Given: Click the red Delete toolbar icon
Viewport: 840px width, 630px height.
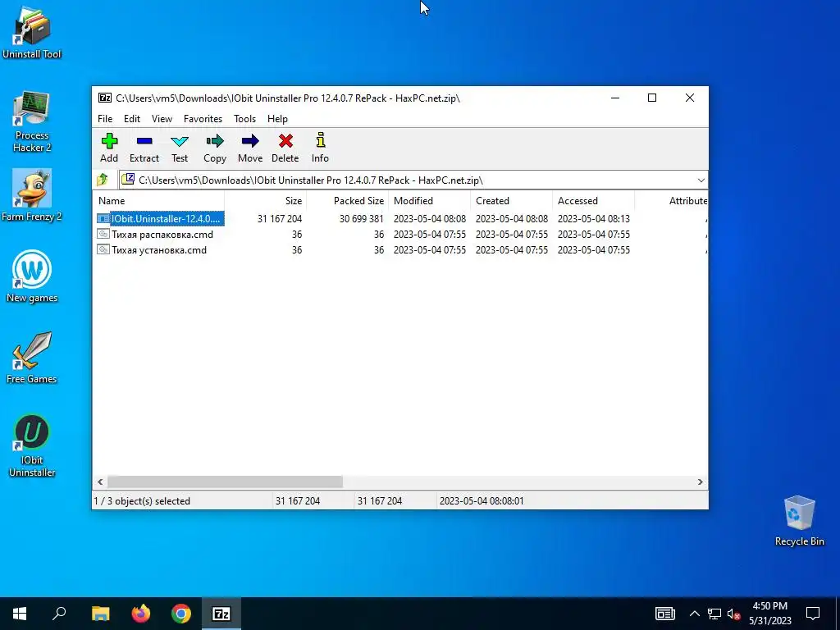Looking at the screenshot, I should click(285, 141).
